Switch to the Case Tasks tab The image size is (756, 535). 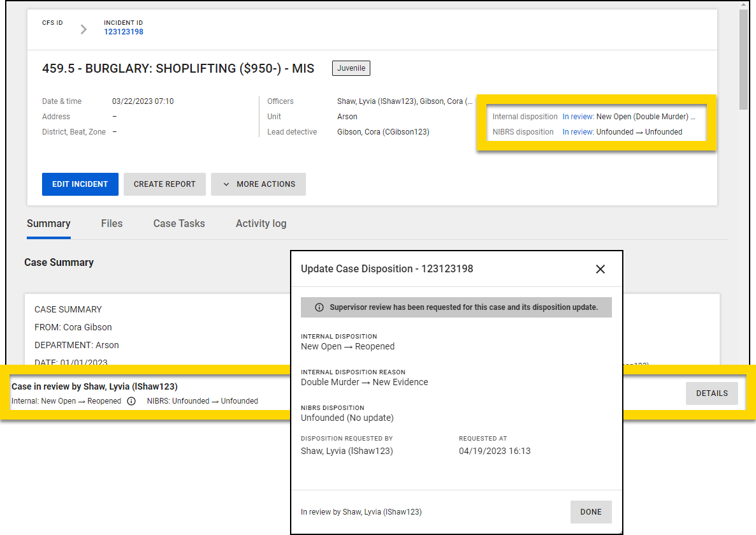(179, 223)
